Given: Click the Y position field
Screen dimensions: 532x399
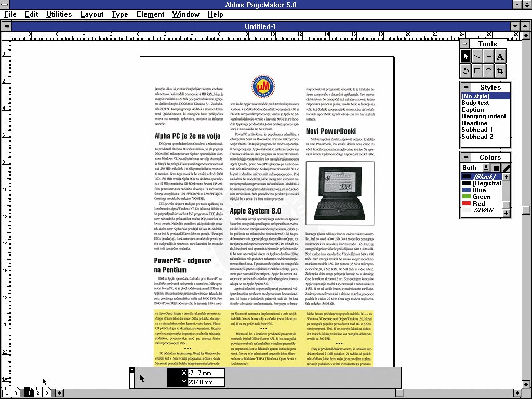Looking at the screenshot, I should pos(206,382).
